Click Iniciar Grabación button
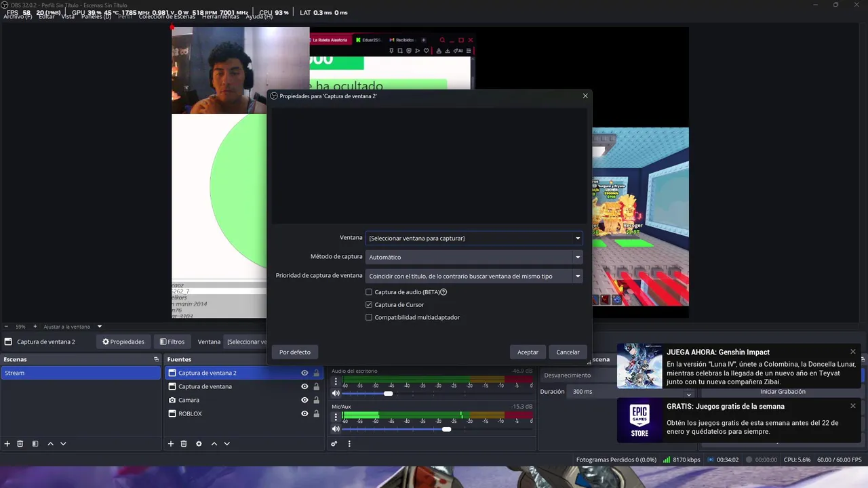This screenshot has height=488, width=868. pos(783,392)
